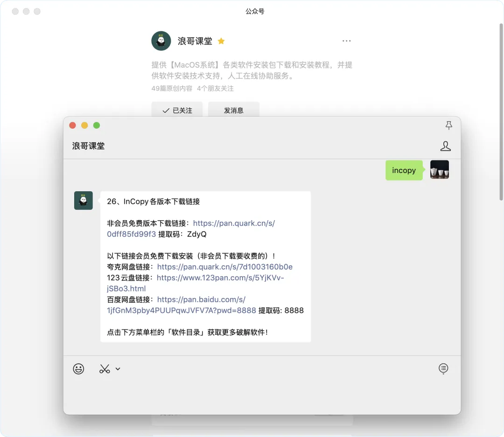Click the 公众号 window scrollbar

click(x=501, y=112)
